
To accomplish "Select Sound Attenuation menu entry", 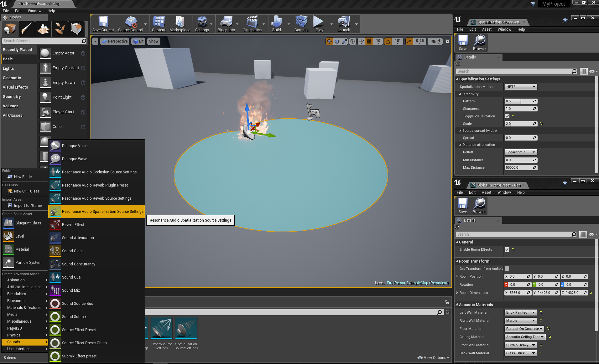I will (x=96, y=238).
